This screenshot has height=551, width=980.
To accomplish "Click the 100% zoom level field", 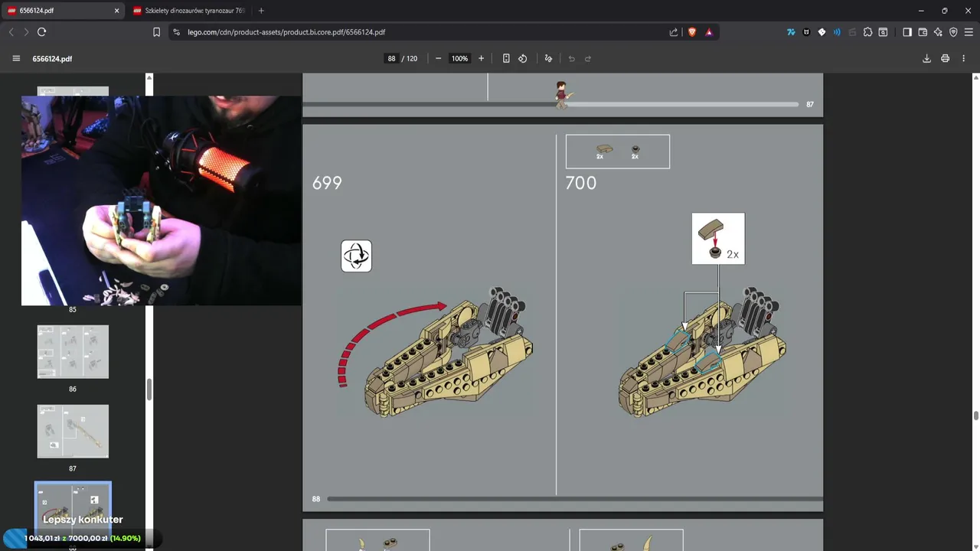I will click(459, 58).
